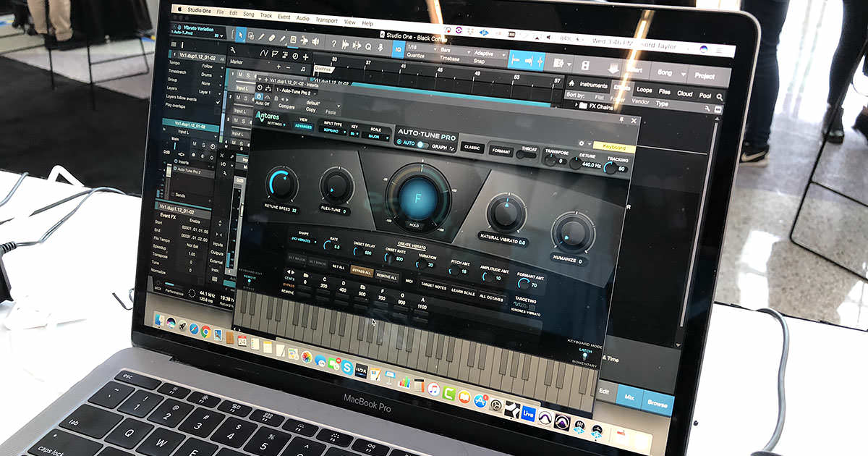Open the Audio menu
The image size is (868, 456).
(x=302, y=18)
